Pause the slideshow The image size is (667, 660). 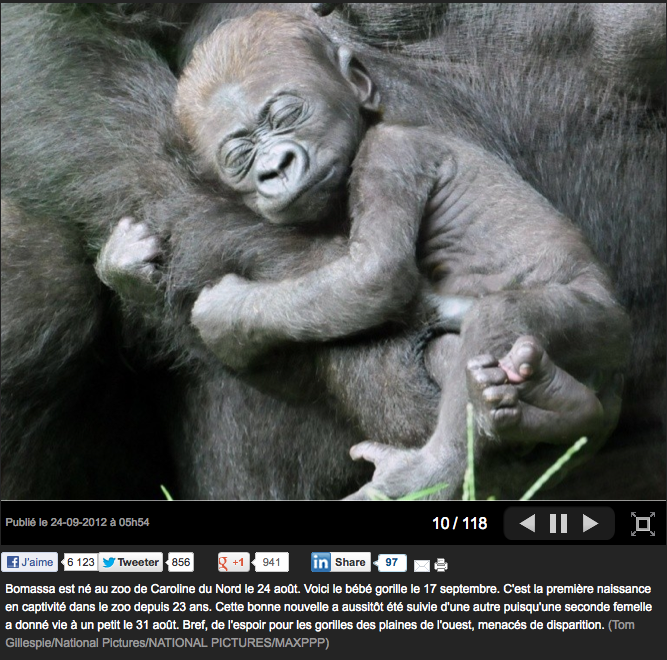(559, 523)
